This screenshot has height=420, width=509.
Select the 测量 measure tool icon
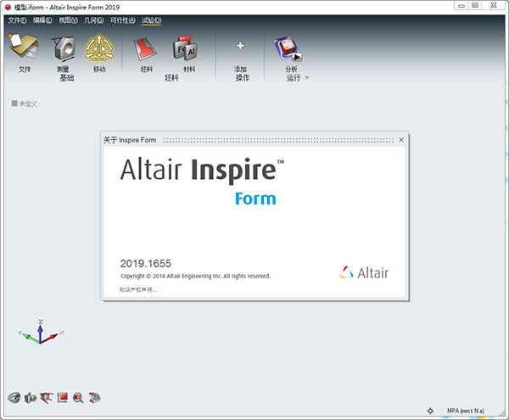[x=64, y=48]
